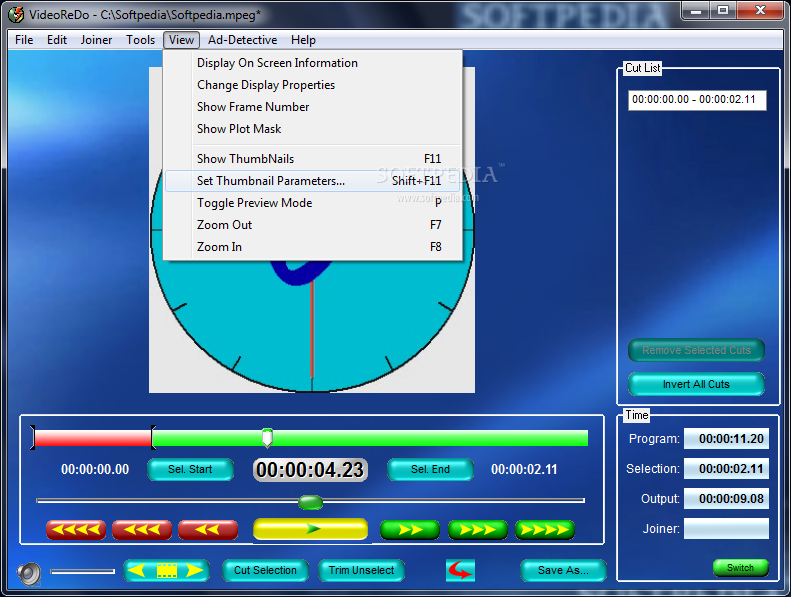Image resolution: width=791 pixels, height=597 pixels.
Task: Close the open View menu
Action: tap(181, 40)
